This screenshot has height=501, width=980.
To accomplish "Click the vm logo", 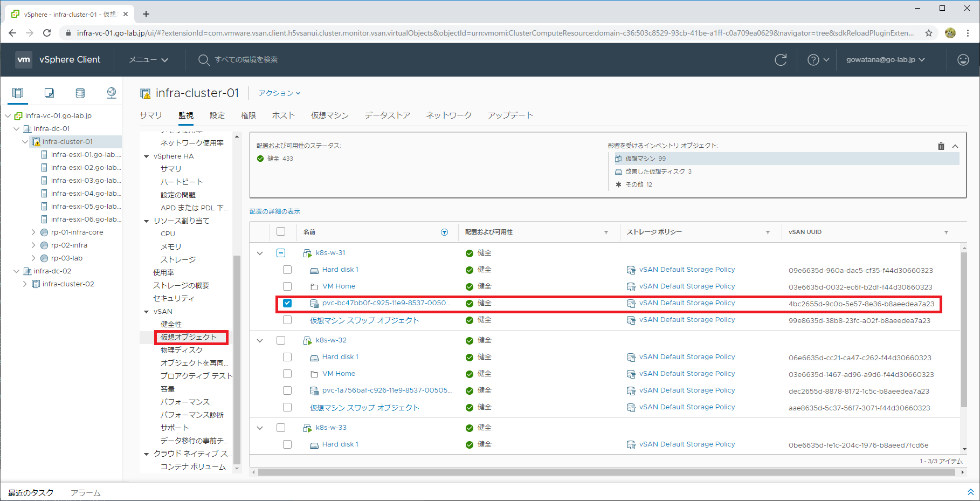I will point(24,60).
